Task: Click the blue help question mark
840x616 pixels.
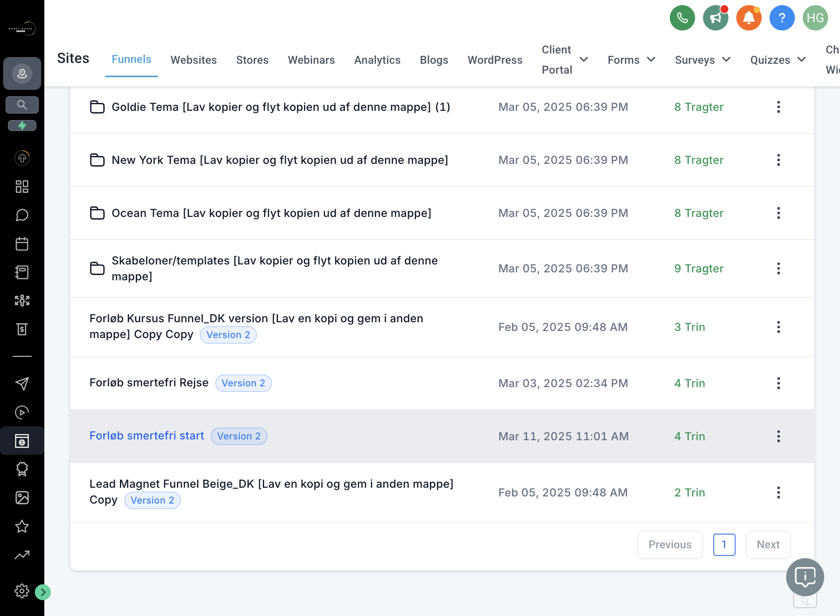Action: (782, 18)
